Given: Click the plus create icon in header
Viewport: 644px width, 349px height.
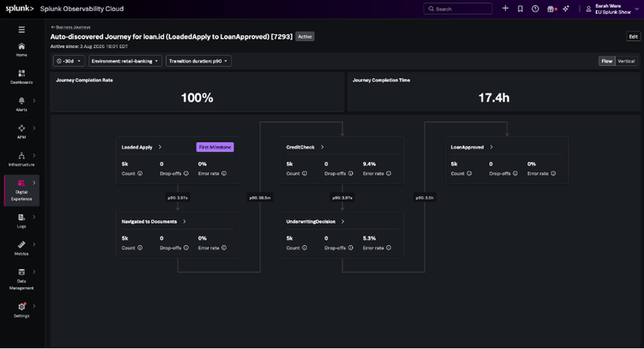Looking at the screenshot, I should pyautogui.click(x=505, y=9).
